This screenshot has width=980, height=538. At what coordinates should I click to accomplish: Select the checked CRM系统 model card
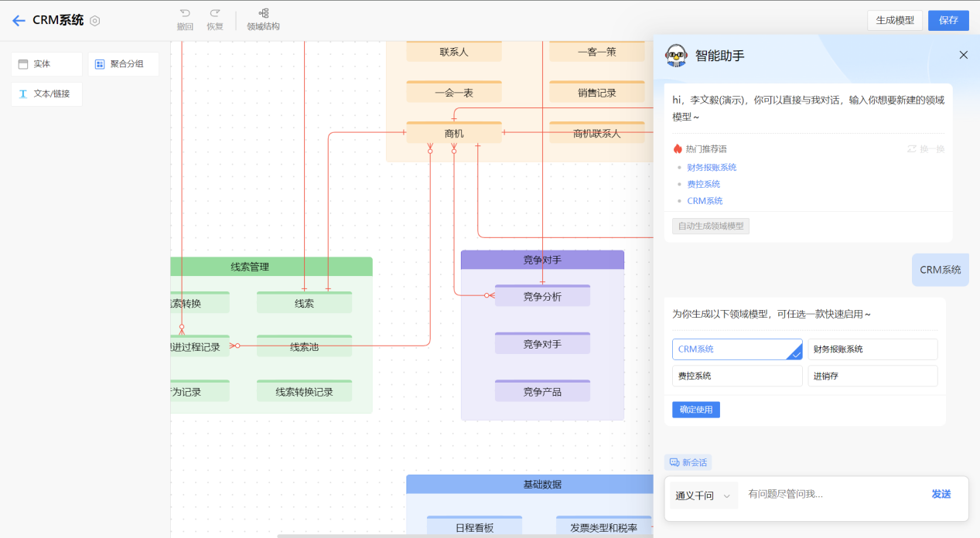pos(736,349)
